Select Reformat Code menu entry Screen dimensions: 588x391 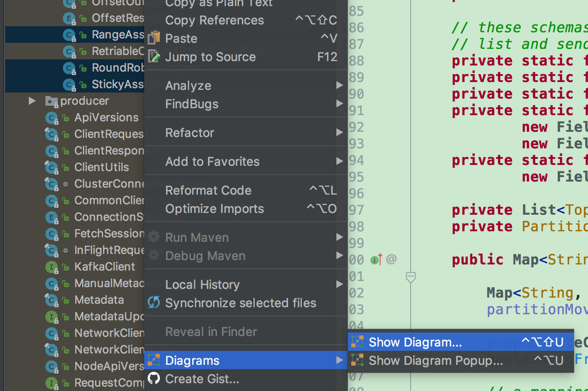click(x=246, y=190)
